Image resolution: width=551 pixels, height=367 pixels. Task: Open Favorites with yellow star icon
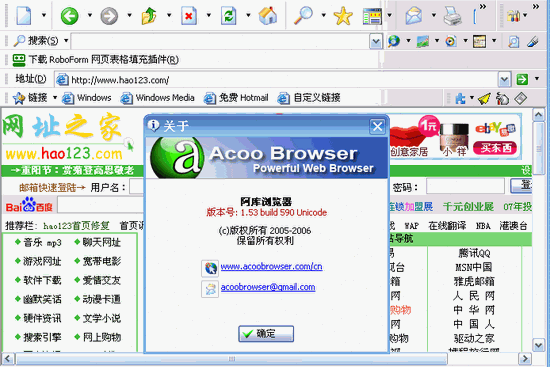(x=343, y=16)
